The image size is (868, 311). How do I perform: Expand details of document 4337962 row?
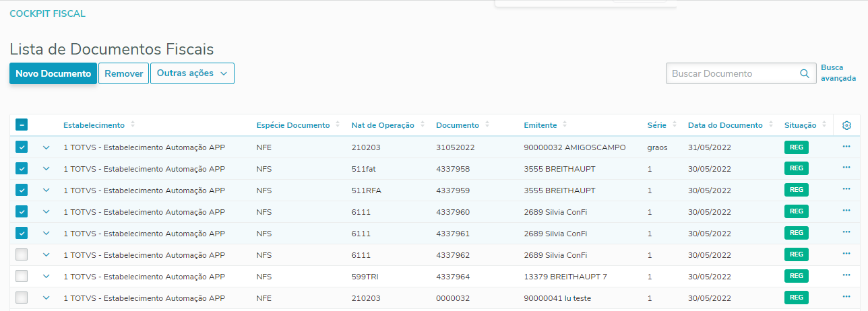click(46, 255)
